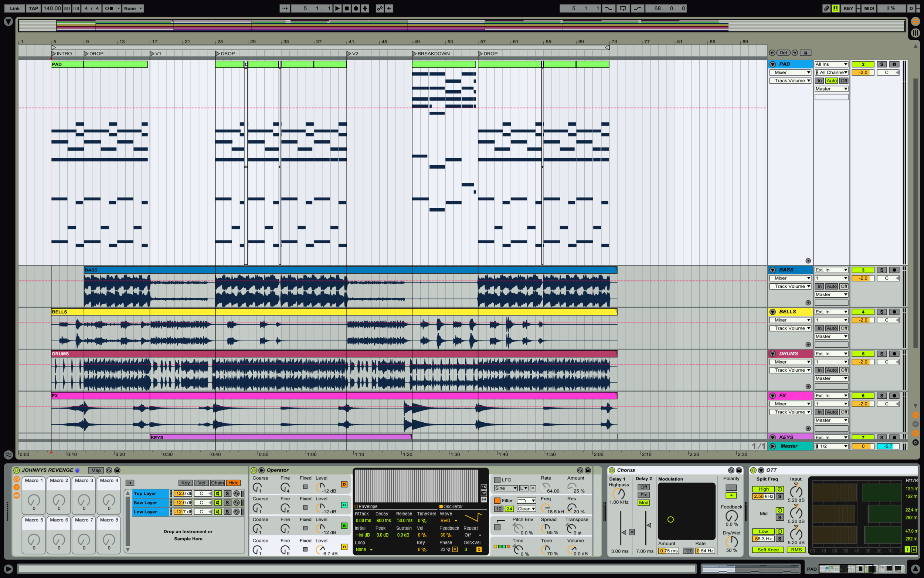
Task: Click the Hide tab in the rack
Action: pyautogui.click(x=233, y=483)
